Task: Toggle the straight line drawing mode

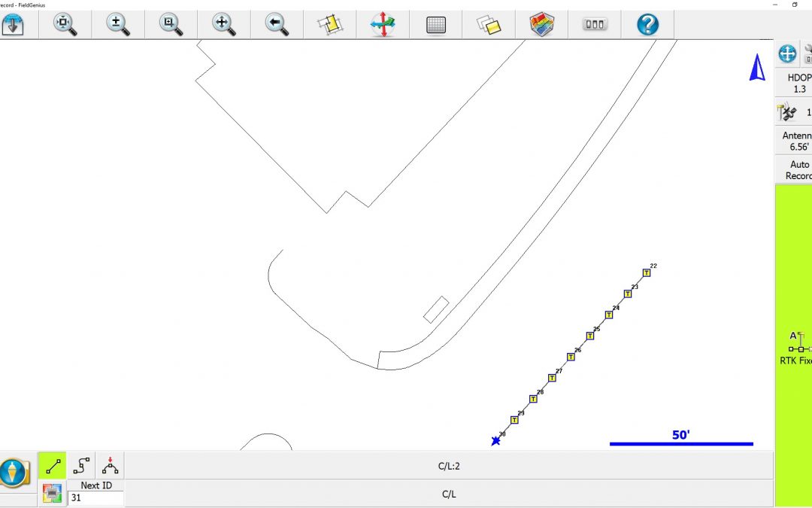Action: 53,466
